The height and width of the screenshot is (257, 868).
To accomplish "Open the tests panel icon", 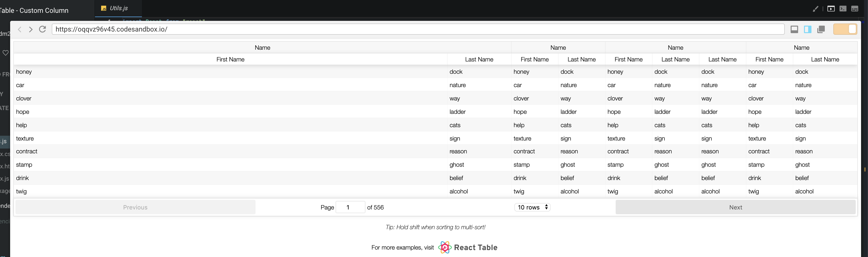I will point(855,9).
